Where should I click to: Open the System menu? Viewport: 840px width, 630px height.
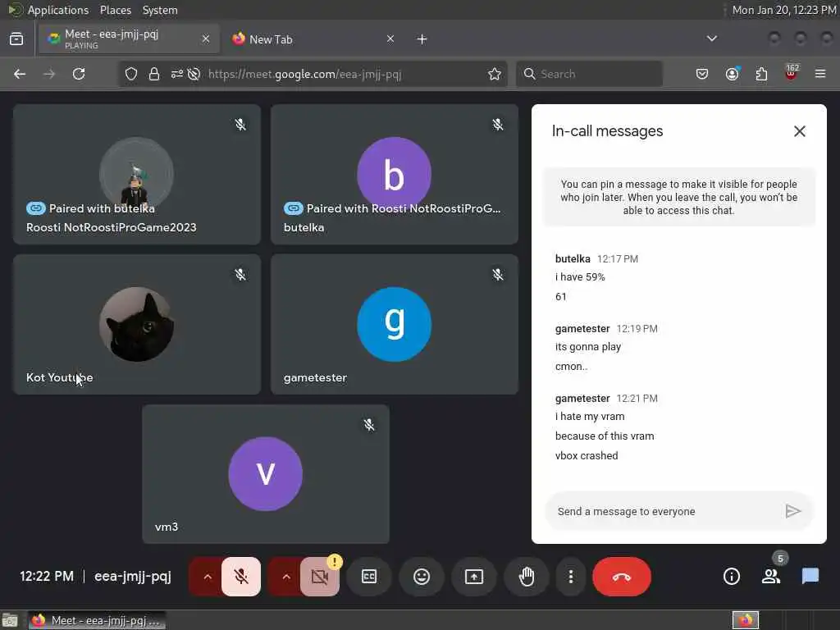point(160,10)
